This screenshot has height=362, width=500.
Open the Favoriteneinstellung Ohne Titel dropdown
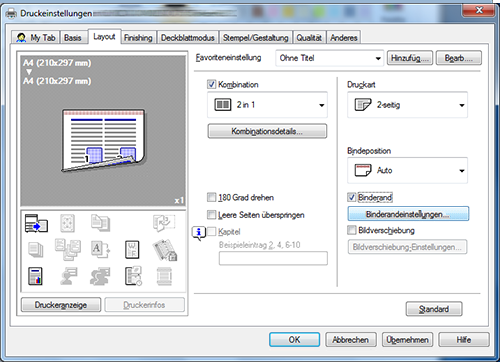(x=330, y=58)
